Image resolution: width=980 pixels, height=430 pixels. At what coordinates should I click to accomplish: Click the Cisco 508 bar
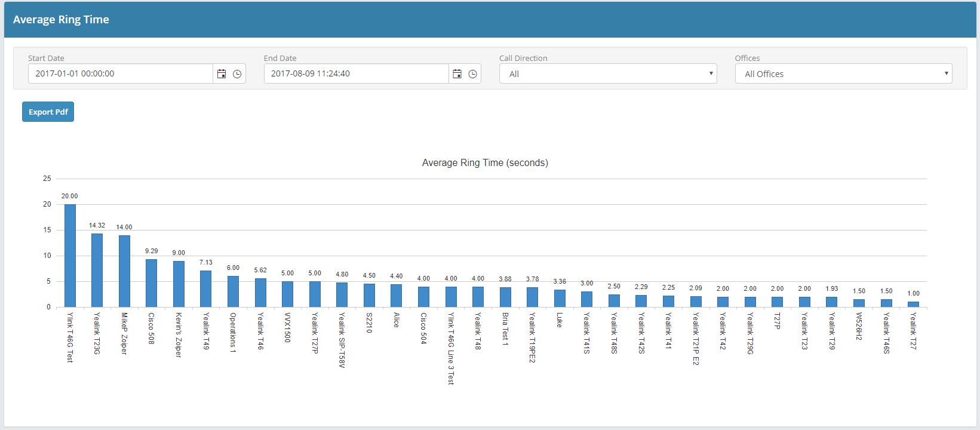(152, 283)
